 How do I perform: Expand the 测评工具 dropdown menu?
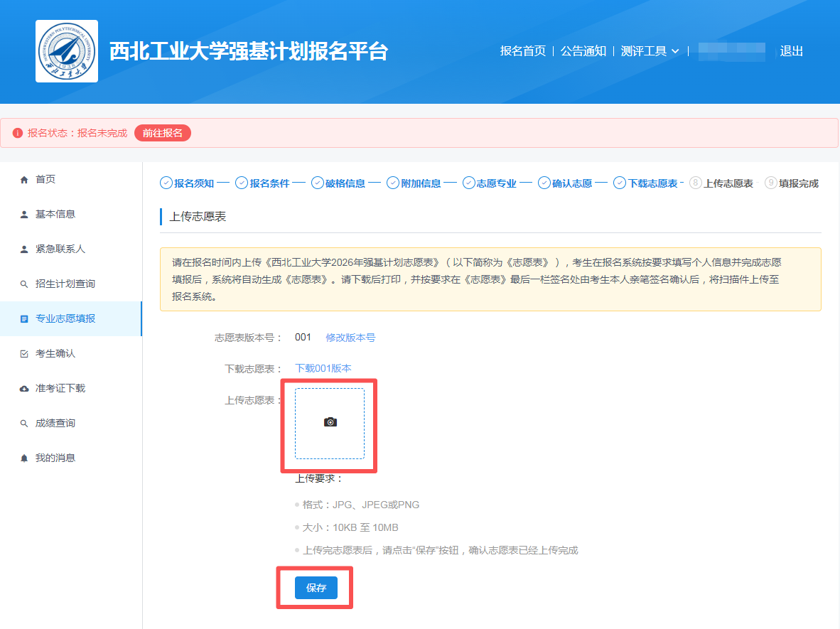(x=650, y=51)
